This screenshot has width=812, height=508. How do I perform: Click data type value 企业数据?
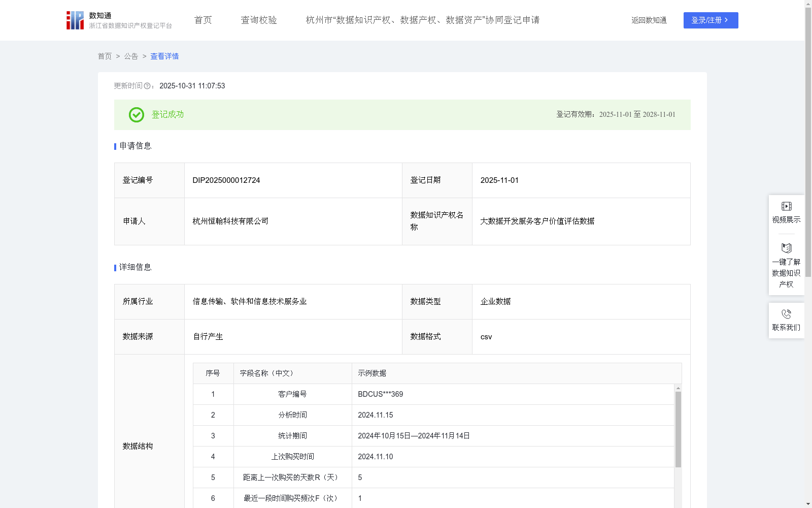coord(495,302)
